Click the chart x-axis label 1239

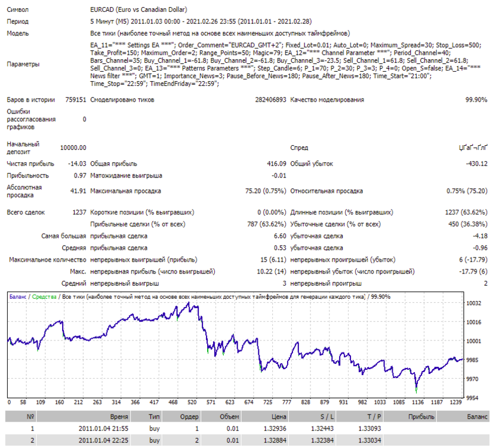point(455,402)
